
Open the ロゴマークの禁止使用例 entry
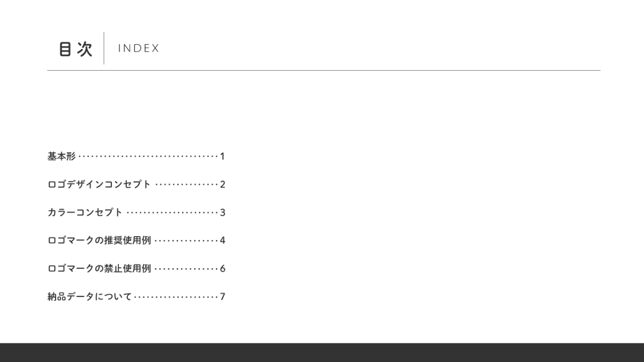99,269
